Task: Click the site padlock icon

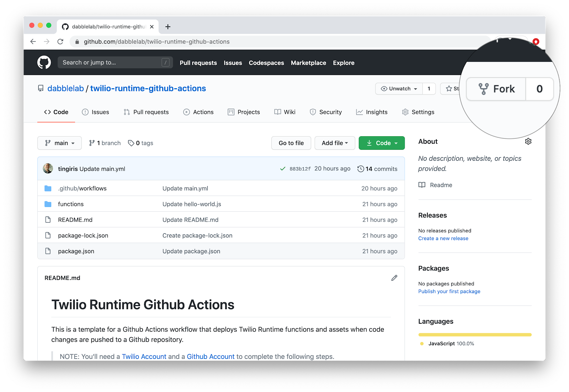Action: tap(77, 42)
